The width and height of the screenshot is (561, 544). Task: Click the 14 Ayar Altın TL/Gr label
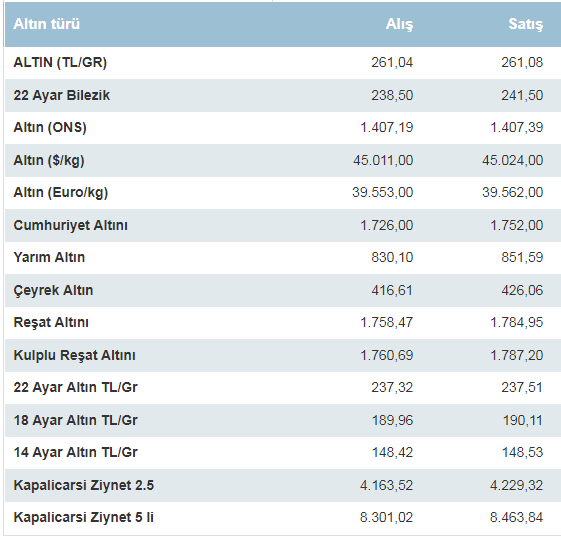click(75, 452)
